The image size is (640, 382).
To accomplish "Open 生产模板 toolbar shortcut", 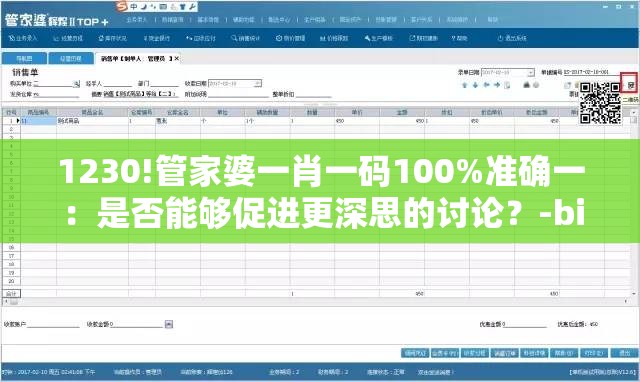I will tap(379, 38).
